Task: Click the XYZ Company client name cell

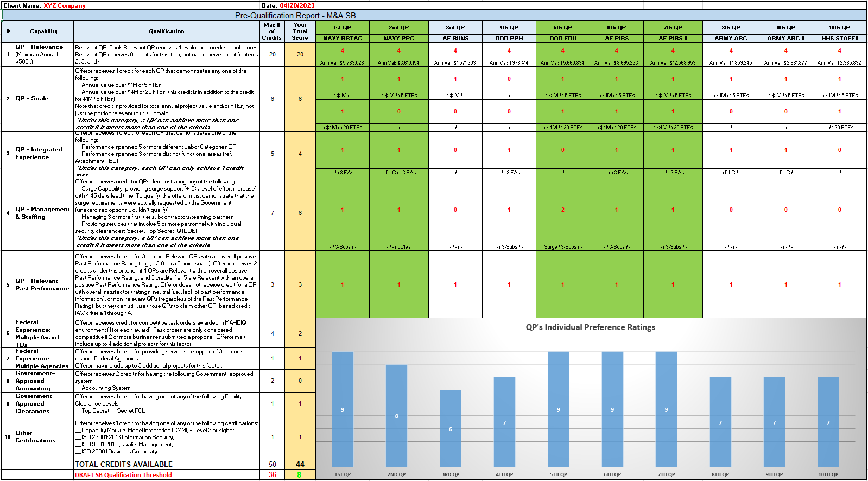Action: pyautogui.click(x=65, y=5)
